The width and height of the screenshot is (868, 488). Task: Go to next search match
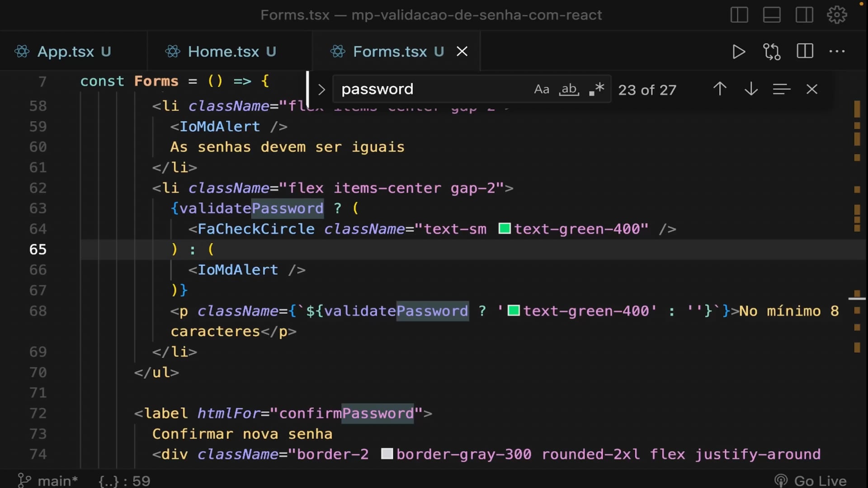751,89
